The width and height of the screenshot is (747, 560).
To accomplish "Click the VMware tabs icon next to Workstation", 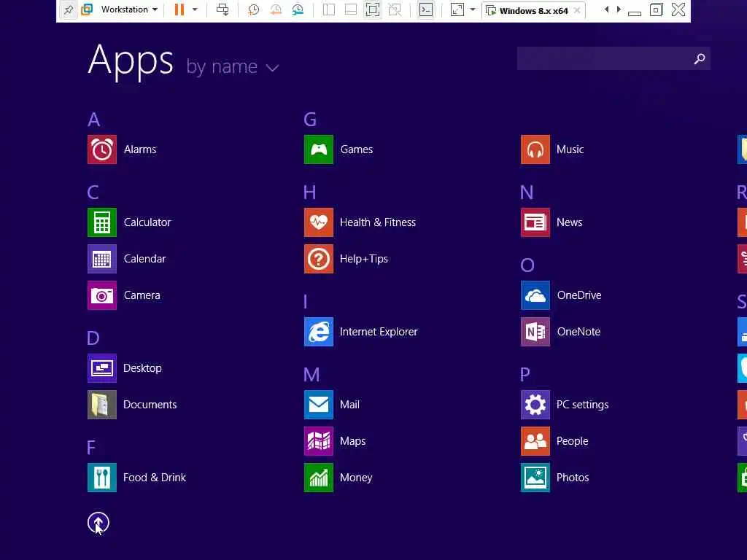I will 87,9.
